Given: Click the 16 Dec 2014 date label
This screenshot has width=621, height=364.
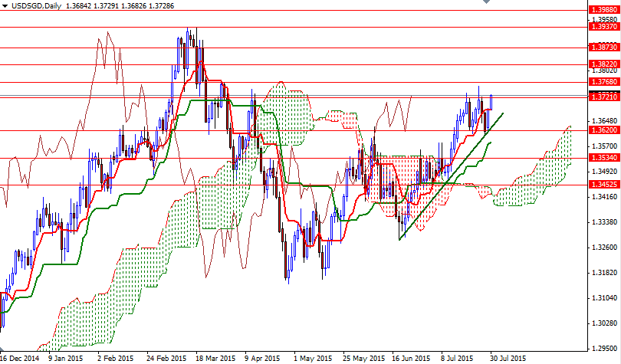Looking at the screenshot, I should pos(19,359).
